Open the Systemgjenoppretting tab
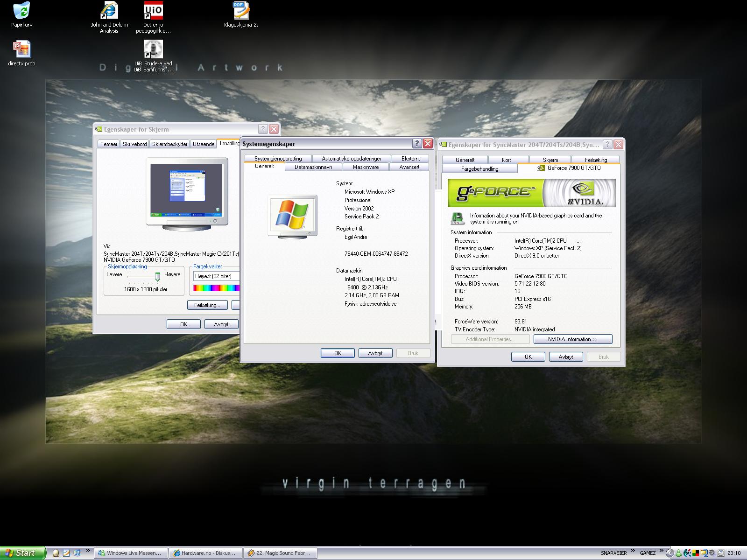The height and width of the screenshot is (560, 747). click(278, 159)
